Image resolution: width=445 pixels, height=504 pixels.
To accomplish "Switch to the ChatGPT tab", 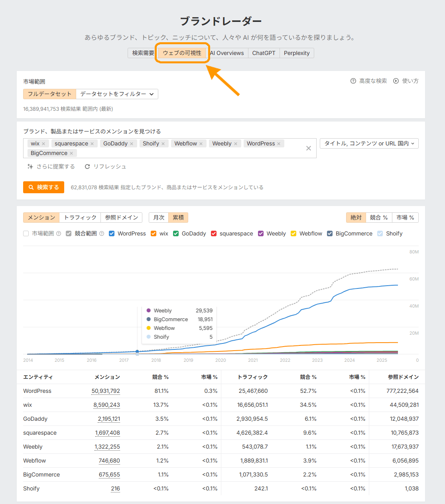I will click(264, 53).
